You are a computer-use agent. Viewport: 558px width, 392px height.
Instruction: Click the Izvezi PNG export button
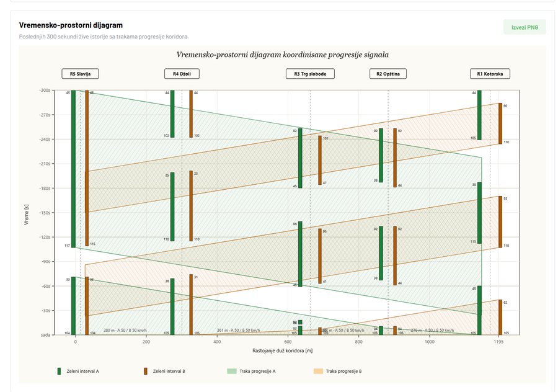tap(525, 27)
